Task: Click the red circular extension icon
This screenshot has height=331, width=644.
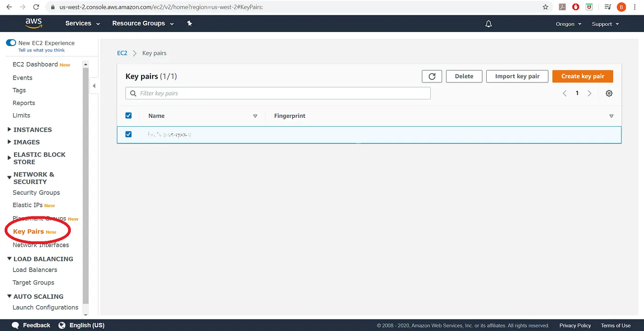Action: click(575, 7)
